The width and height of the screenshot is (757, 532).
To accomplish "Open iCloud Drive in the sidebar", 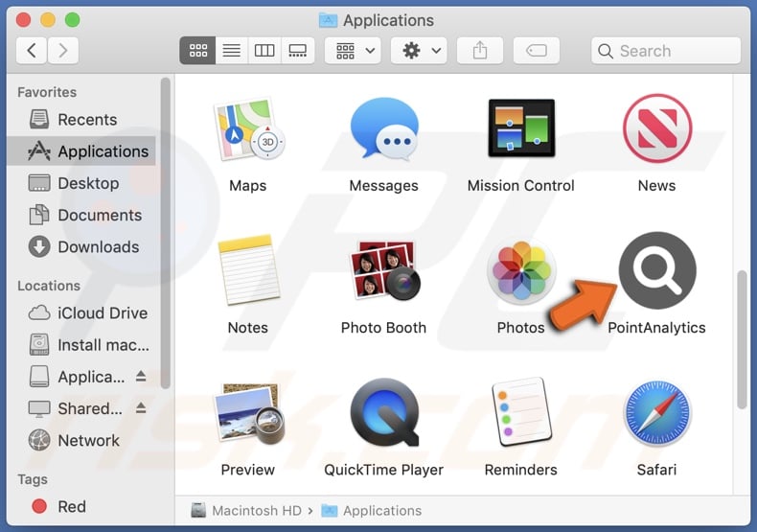I will (81, 312).
